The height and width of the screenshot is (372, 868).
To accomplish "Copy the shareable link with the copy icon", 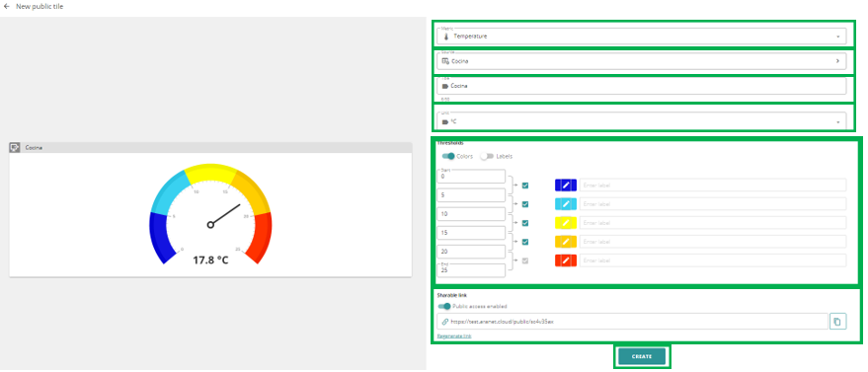I will click(837, 321).
